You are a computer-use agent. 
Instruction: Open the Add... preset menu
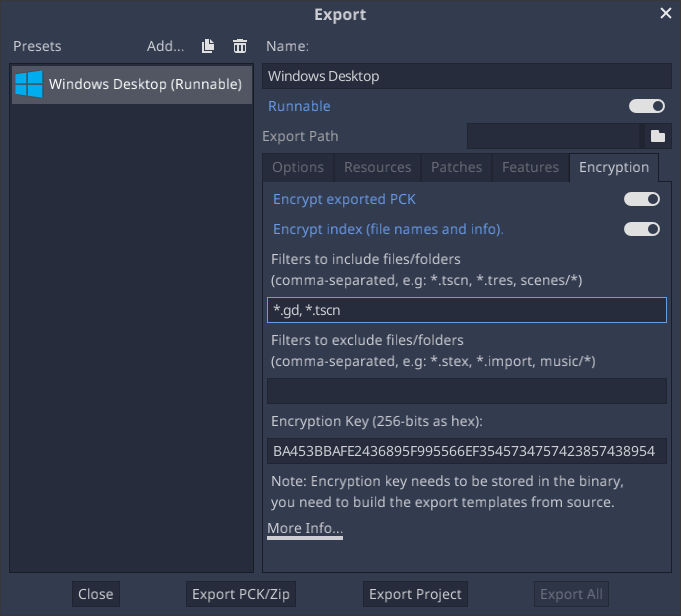tap(165, 46)
